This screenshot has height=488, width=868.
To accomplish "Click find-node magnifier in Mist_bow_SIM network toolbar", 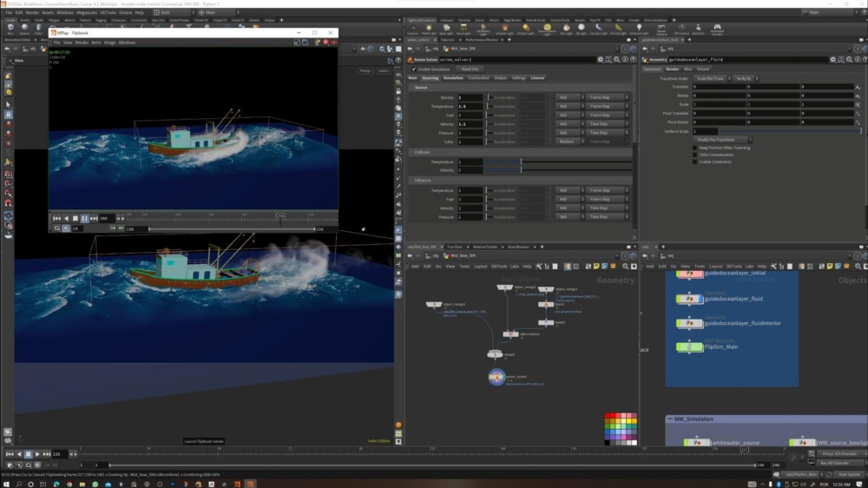I will point(626,267).
